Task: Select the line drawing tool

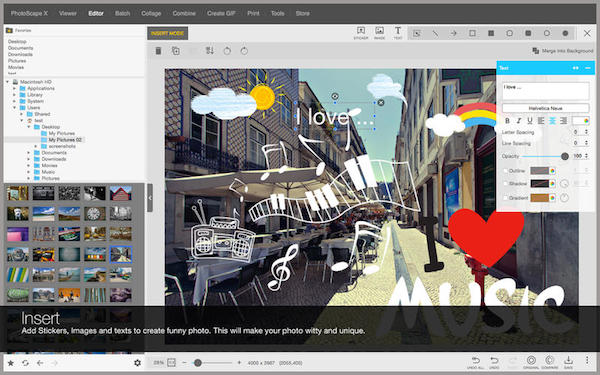Action: coord(435,33)
